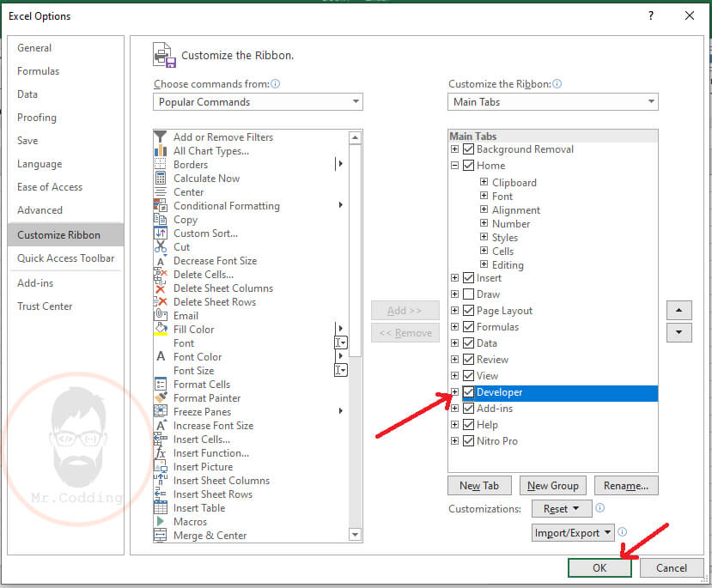Image resolution: width=712 pixels, height=588 pixels.
Task: Select the Increase Font Size command
Action: (213, 426)
